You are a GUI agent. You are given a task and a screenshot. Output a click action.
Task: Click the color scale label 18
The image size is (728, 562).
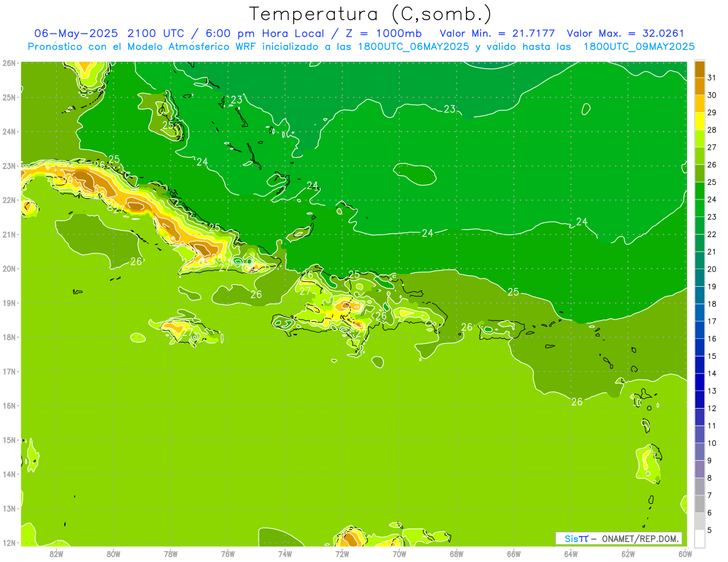tap(711, 304)
